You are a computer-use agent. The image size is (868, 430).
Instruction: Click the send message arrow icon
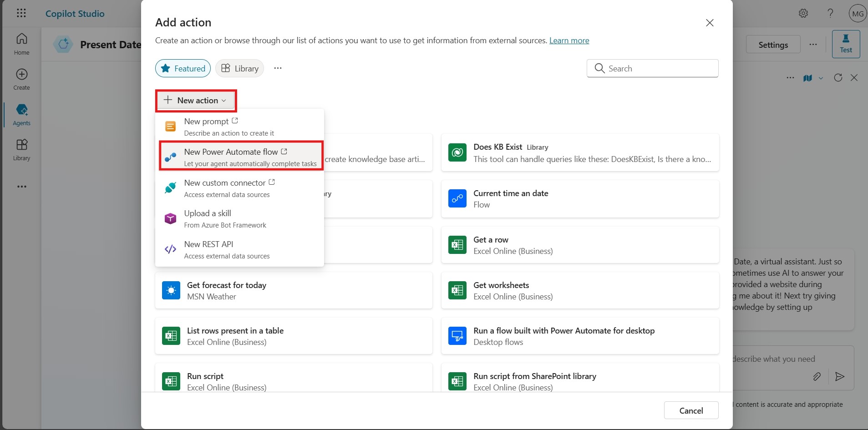(x=840, y=376)
